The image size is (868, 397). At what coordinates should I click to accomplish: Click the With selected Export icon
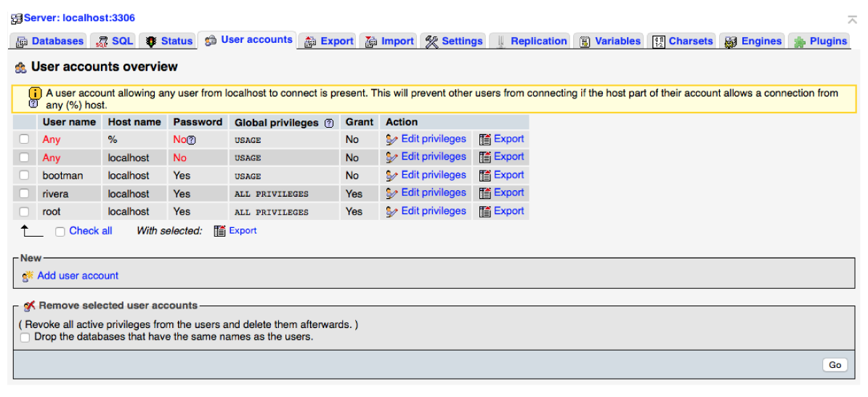[220, 231]
